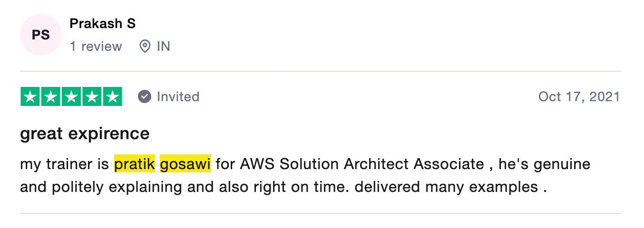Click the Oct 17, 2021 date
The height and width of the screenshot is (228, 644).
point(579,97)
